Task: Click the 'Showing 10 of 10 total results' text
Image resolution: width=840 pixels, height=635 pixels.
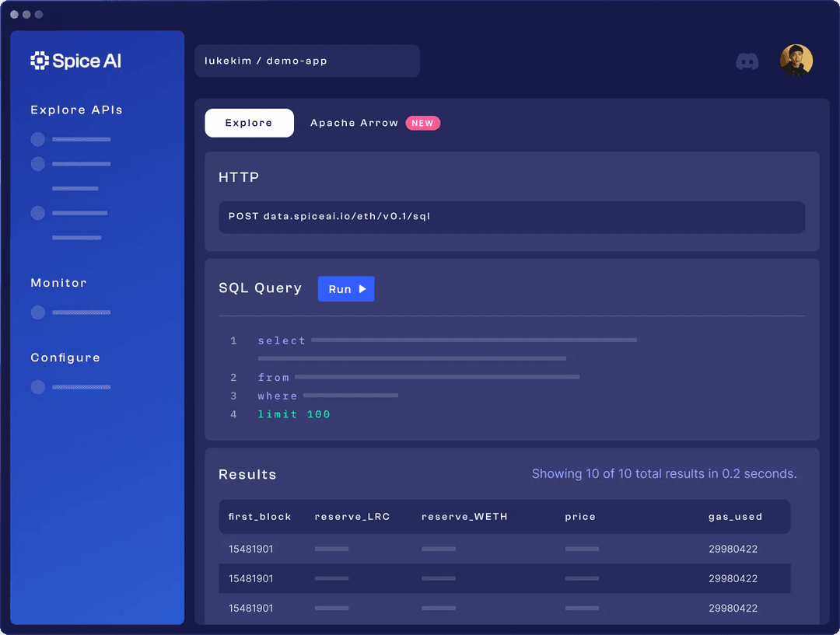Action: [x=664, y=474]
